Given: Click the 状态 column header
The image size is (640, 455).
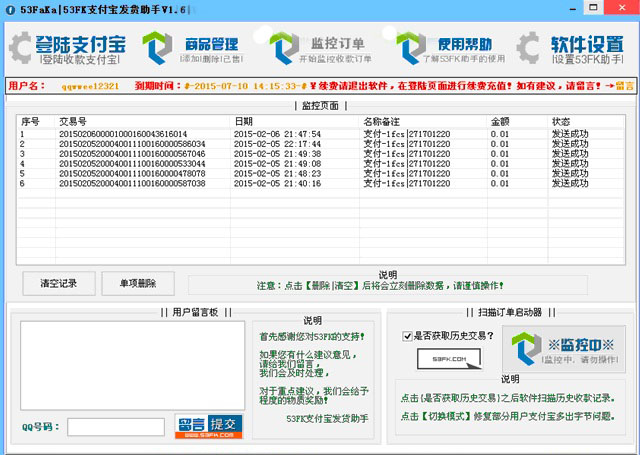Looking at the screenshot, I should pos(561,121).
